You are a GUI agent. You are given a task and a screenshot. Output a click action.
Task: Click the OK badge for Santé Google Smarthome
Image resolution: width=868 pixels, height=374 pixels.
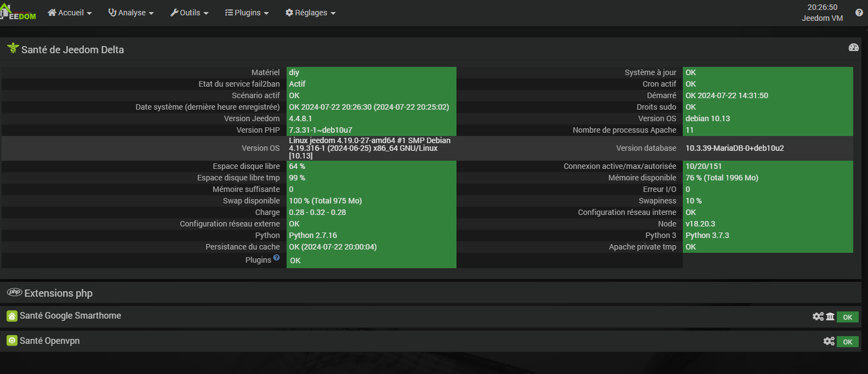pos(848,317)
